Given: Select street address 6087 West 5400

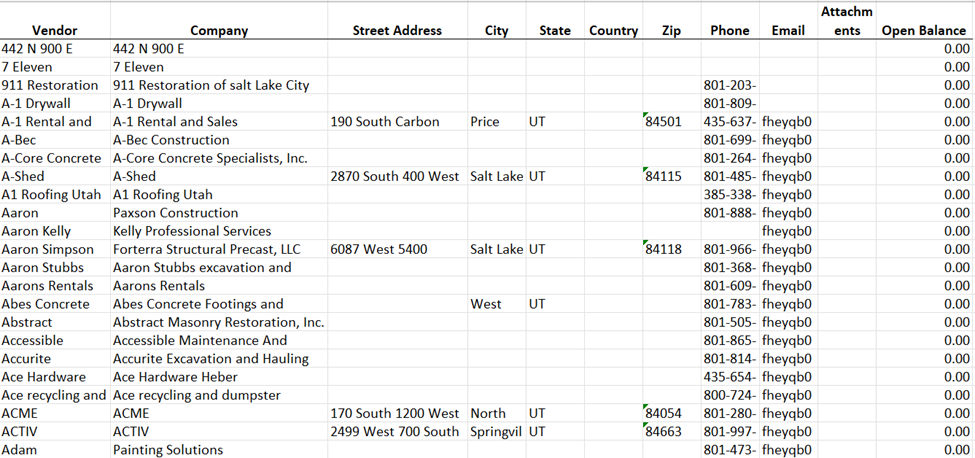Looking at the screenshot, I should click(x=397, y=250).
